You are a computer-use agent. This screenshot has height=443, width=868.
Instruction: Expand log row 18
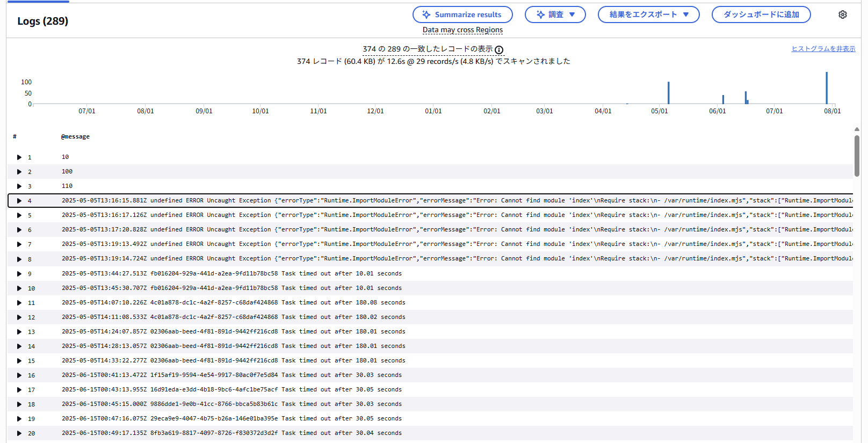(19, 404)
